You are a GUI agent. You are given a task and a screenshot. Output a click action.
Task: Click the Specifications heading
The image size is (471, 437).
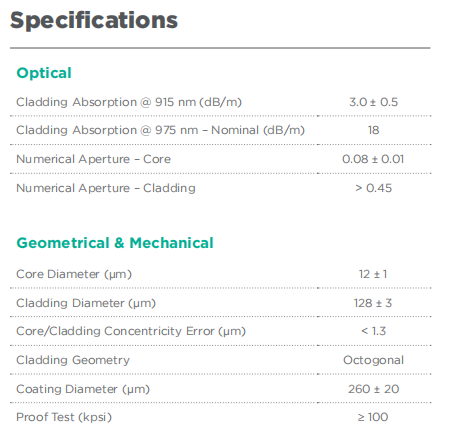click(94, 21)
